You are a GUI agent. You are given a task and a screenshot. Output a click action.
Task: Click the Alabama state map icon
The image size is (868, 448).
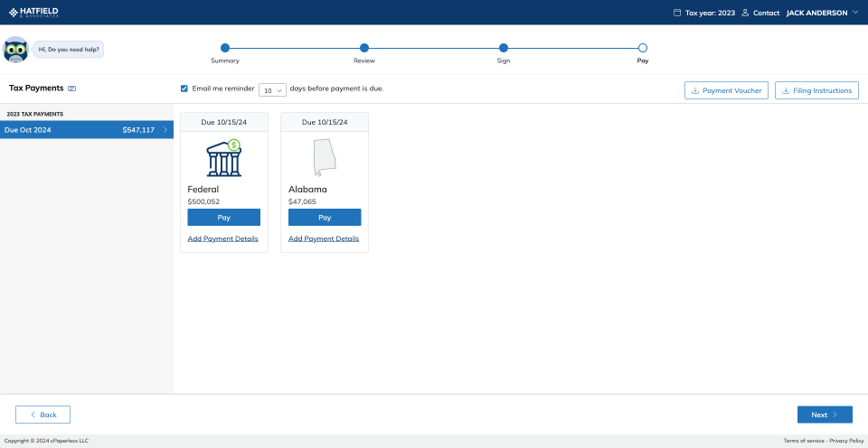(x=325, y=158)
